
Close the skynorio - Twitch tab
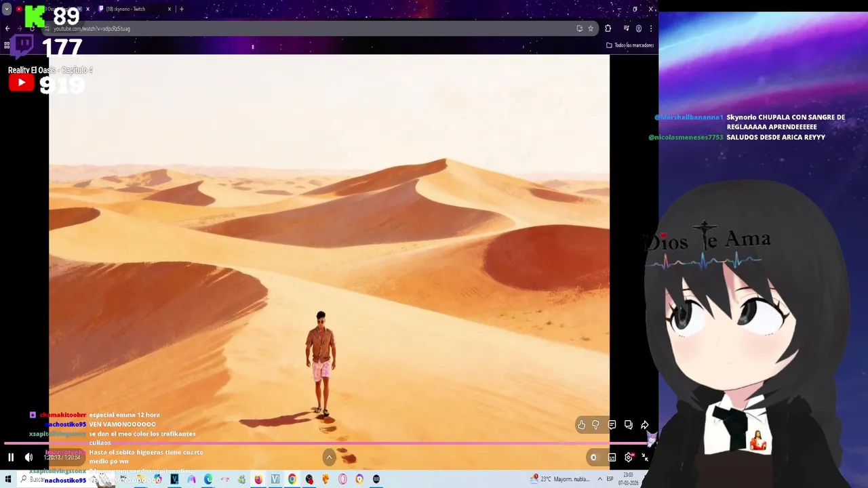(x=170, y=9)
